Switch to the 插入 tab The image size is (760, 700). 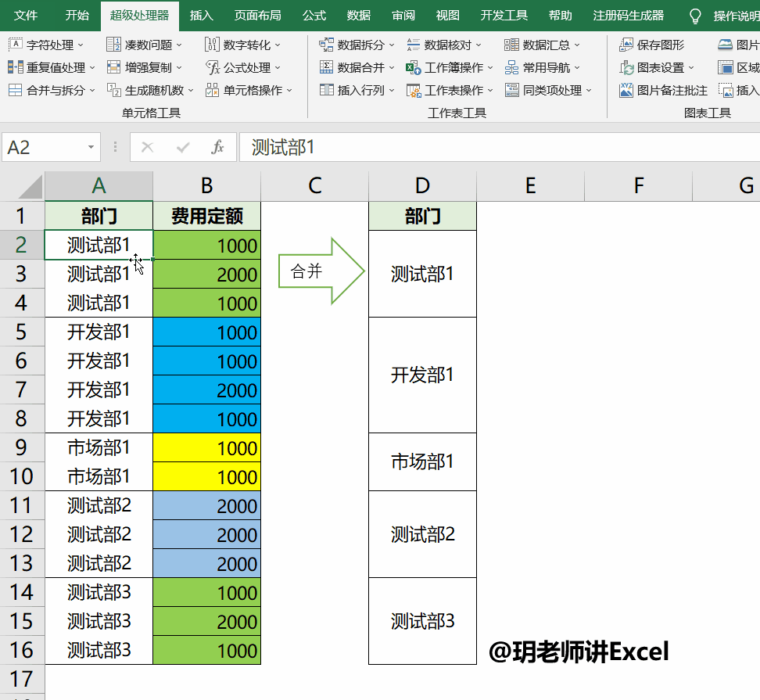click(x=201, y=16)
